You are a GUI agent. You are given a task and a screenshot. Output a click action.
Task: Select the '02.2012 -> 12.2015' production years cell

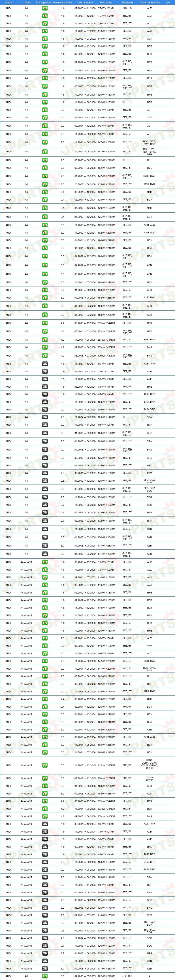coord(85,778)
